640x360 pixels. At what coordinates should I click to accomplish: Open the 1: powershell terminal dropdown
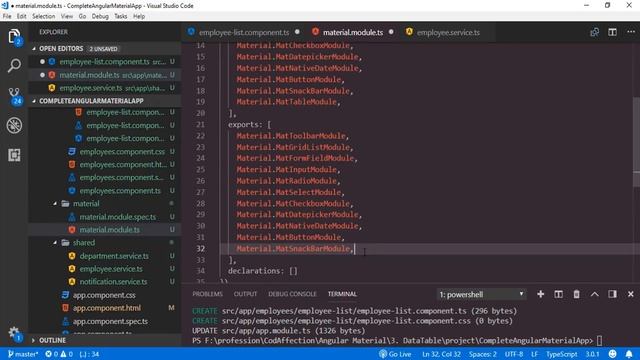click(481, 294)
